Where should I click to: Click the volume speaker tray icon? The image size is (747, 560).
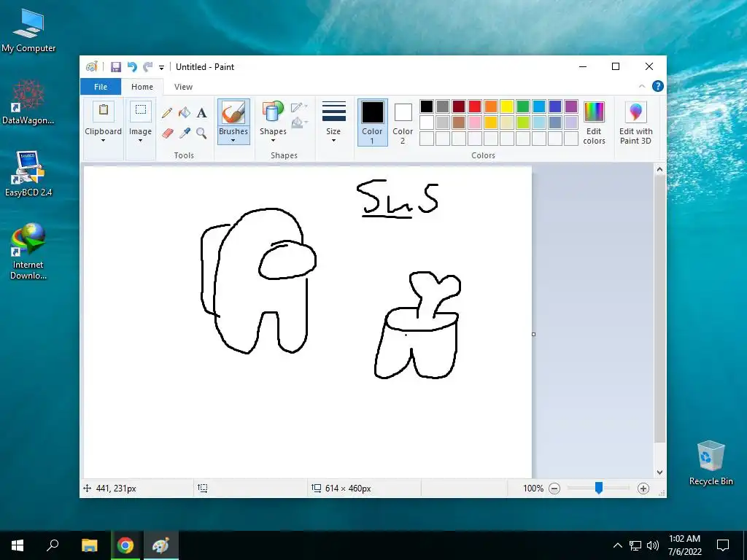653,545
